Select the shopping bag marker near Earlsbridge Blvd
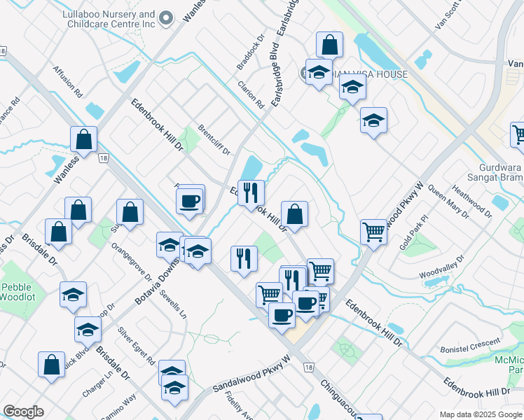Image resolution: width=524 pixels, height=420 pixels. tap(329, 45)
